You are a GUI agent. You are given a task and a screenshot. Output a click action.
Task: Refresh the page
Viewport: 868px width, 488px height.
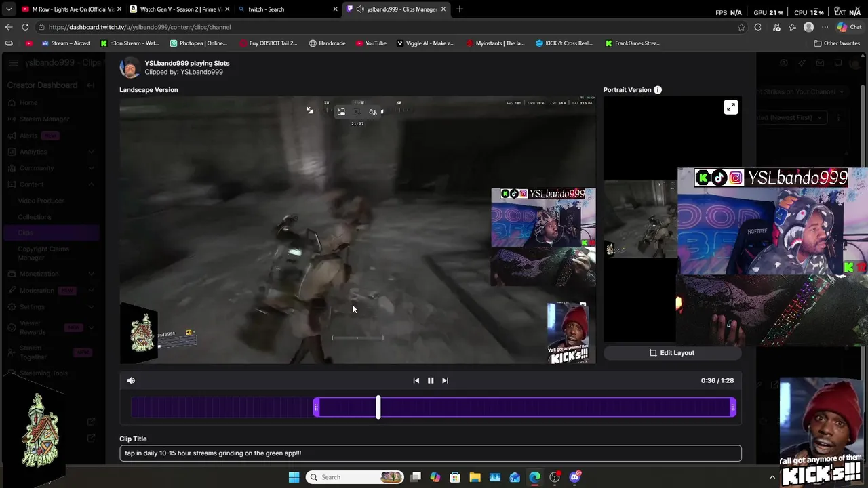pos(25,27)
